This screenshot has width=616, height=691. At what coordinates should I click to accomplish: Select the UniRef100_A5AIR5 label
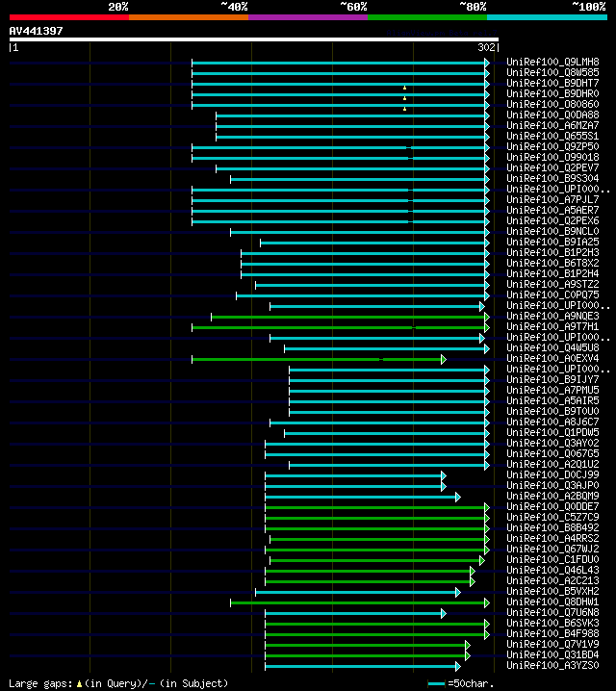[x=552, y=400]
